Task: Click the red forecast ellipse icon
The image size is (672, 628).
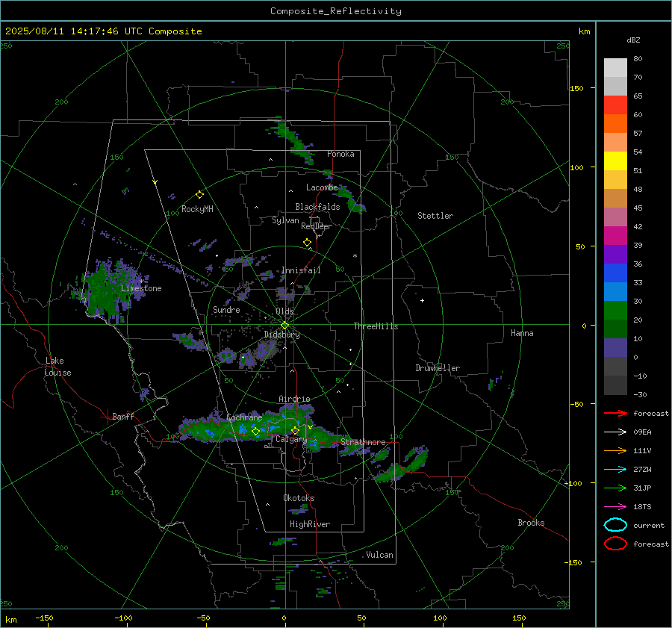Action: [x=615, y=544]
